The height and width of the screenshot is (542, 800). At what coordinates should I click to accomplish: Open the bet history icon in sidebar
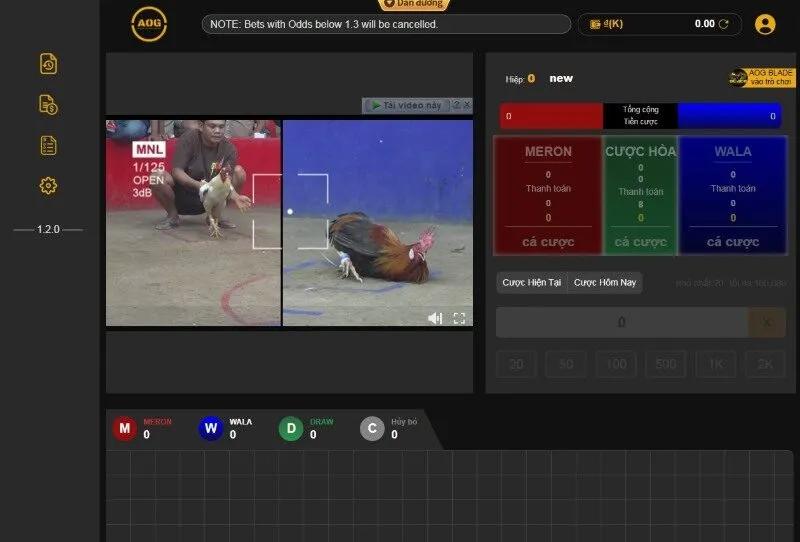tap(48, 64)
